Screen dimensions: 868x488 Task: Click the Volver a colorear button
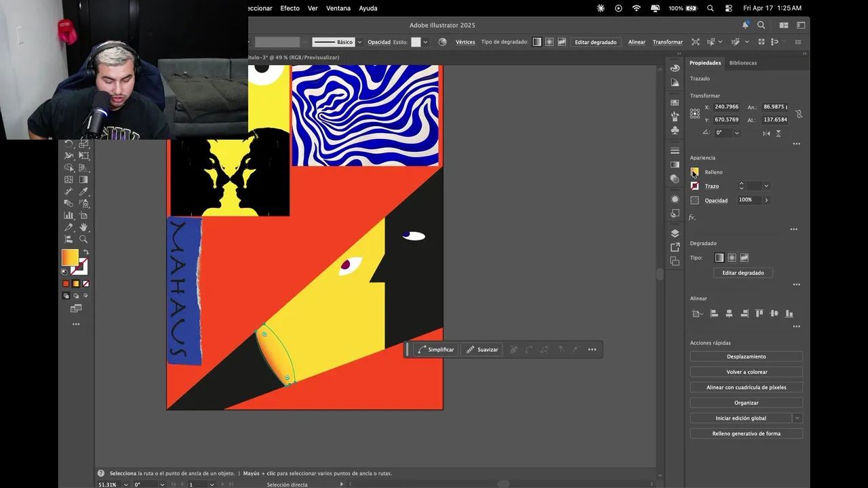pos(746,372)
